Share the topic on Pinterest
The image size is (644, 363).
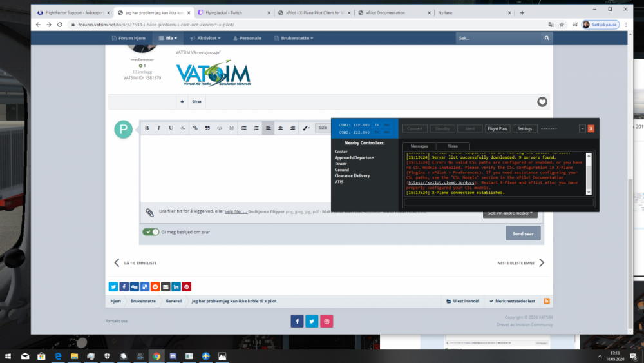point(187,287)
